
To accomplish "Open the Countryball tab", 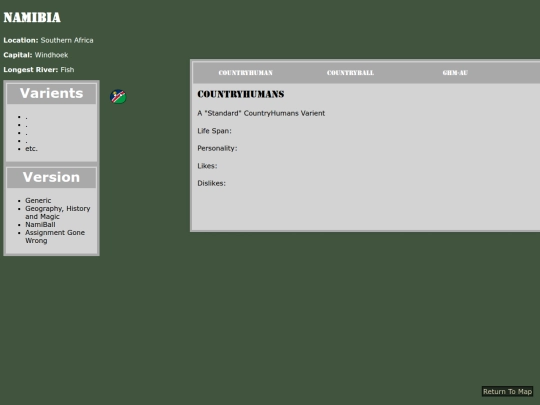I will pos(350,73).
